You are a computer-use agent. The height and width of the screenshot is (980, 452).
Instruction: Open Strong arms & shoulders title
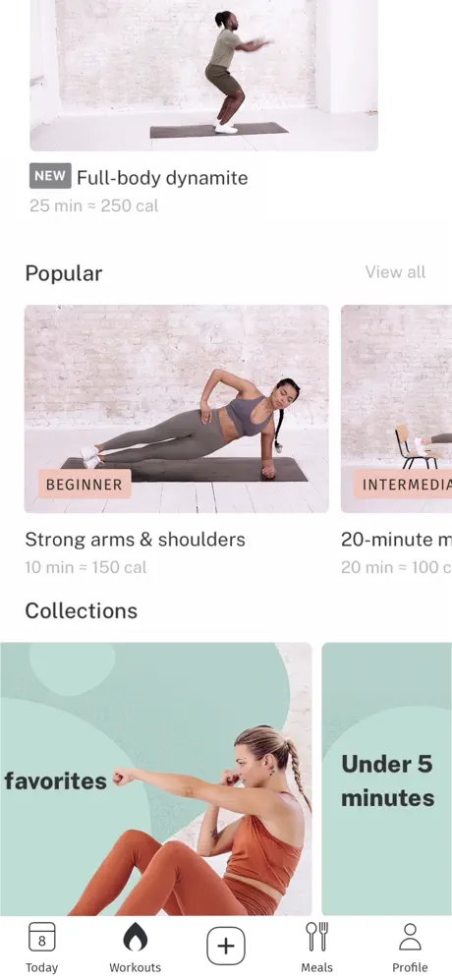[x=135, y=540]
